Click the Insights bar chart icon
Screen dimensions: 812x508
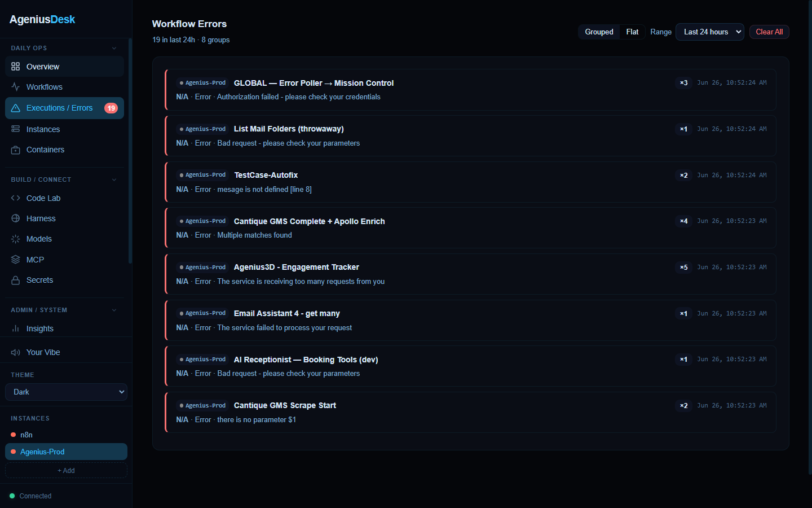pyautogui.click(x=15, y=329)
